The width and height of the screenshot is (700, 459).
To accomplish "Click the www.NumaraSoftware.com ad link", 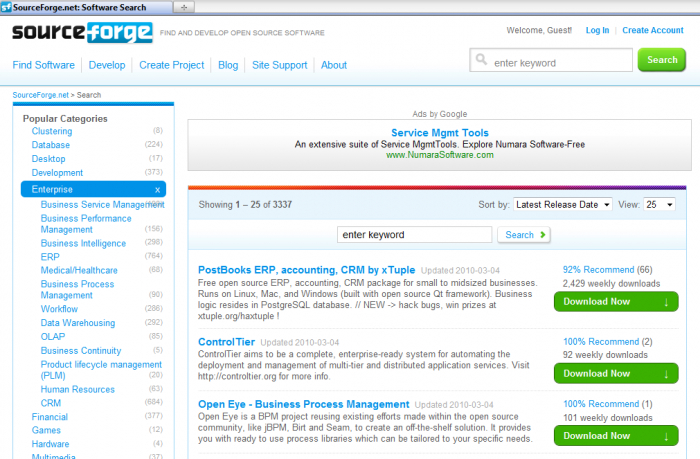I will coord(440,155).
